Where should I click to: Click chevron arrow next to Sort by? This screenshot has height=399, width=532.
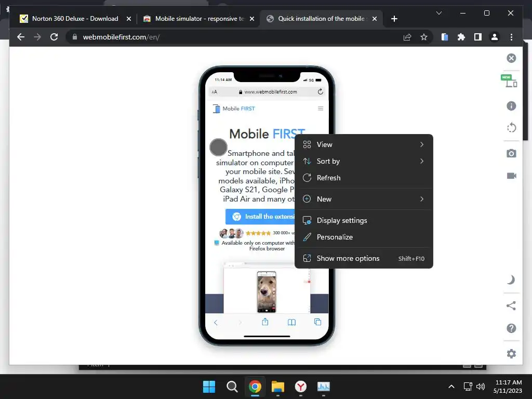pos(422,161)
